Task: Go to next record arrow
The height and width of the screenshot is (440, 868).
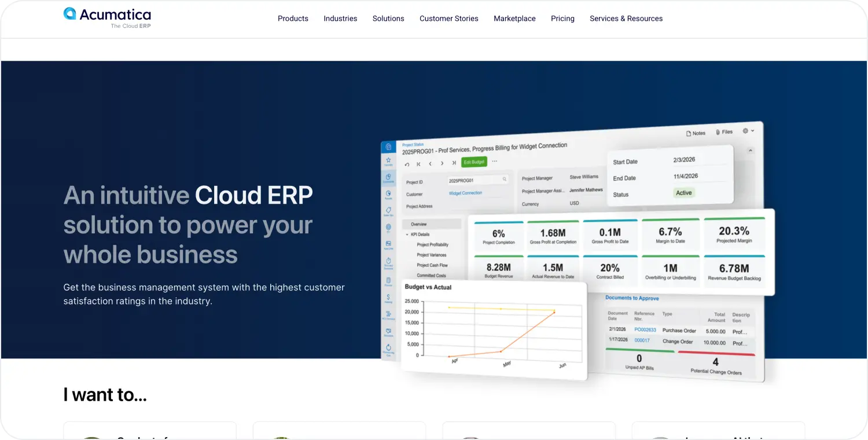Action: [x=442, y=163]
